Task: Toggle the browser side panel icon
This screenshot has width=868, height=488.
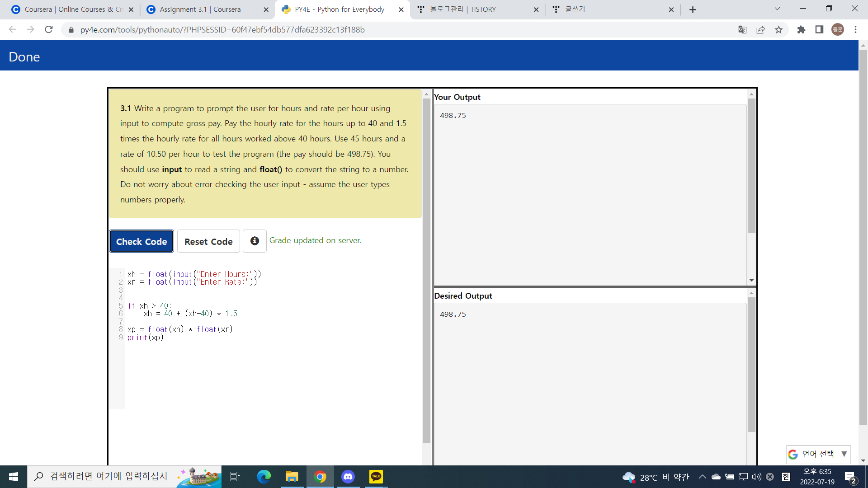Action: pyautogui.click(x=819, y=30)
